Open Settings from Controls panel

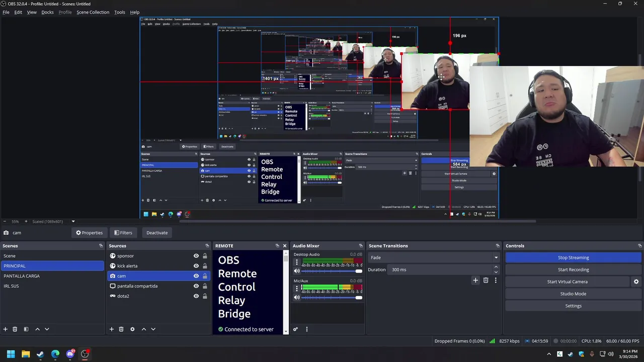pyautogui.click(x=573, y=306)
